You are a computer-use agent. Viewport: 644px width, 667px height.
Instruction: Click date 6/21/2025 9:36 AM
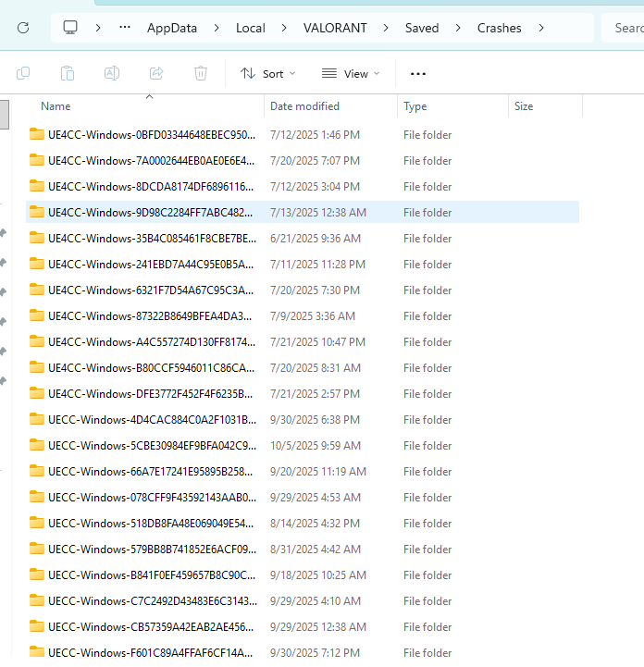316,239
